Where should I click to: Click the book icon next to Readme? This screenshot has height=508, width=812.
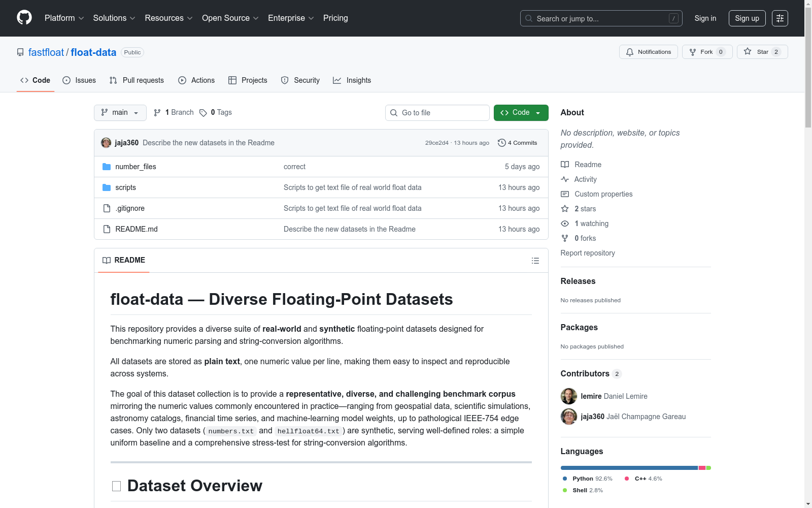click(x=565, y=165)
